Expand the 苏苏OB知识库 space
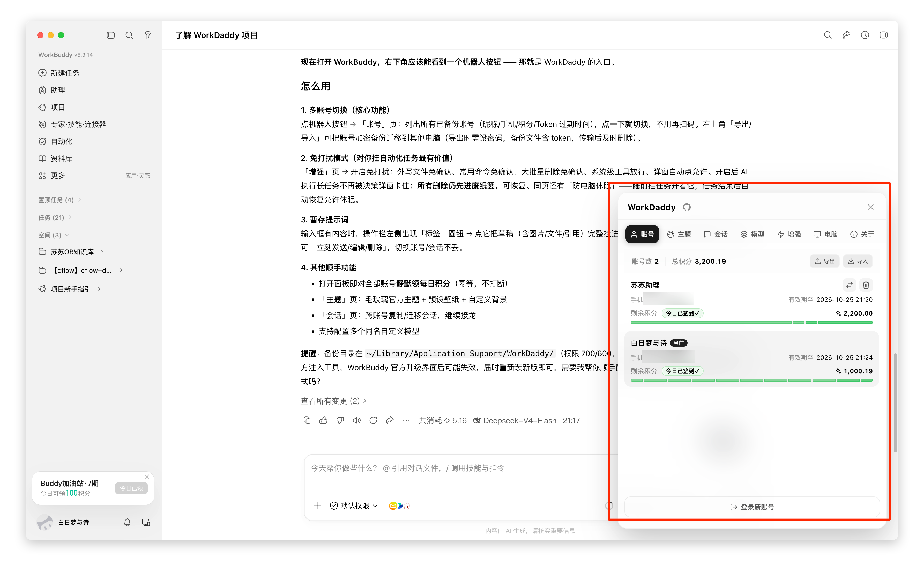The width and height of the screenshot is (924, 571). [71, 252]
